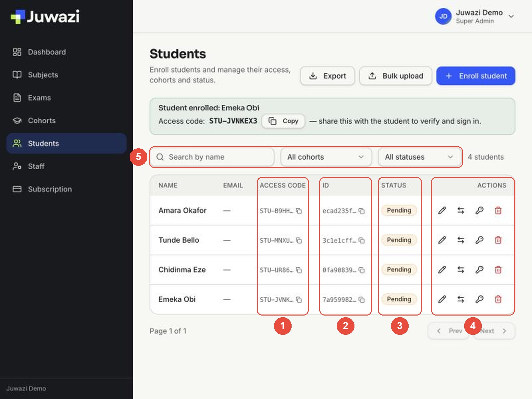Click key icon in Tunde Bello row
This screenshot has width=532, height=399.
click(479, 240)
